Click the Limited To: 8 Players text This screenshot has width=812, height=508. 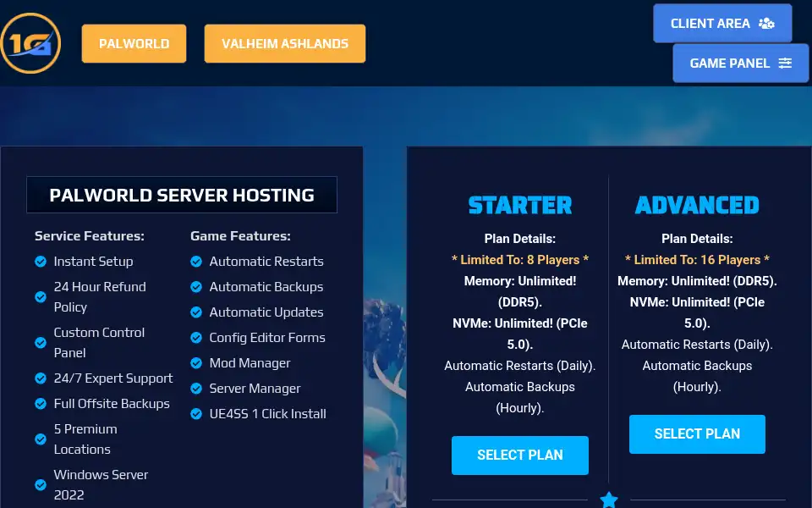(x=520, y=260)
